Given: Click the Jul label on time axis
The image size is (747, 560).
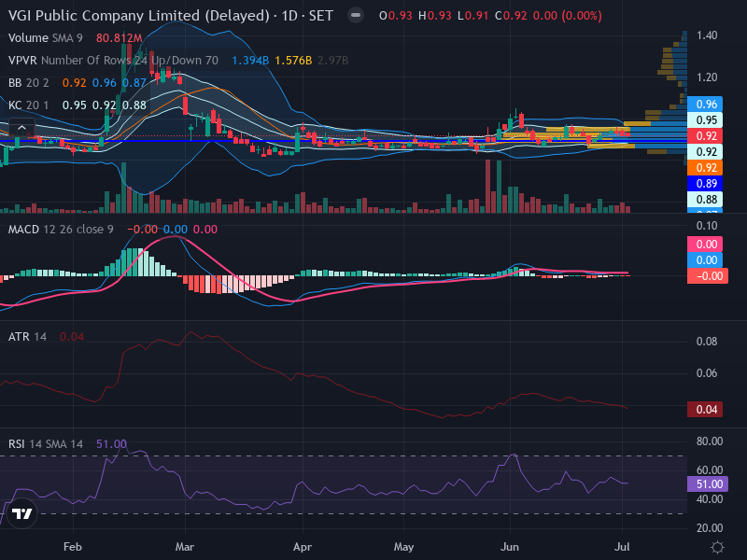Looking at the screenshot, I should 622,547.
